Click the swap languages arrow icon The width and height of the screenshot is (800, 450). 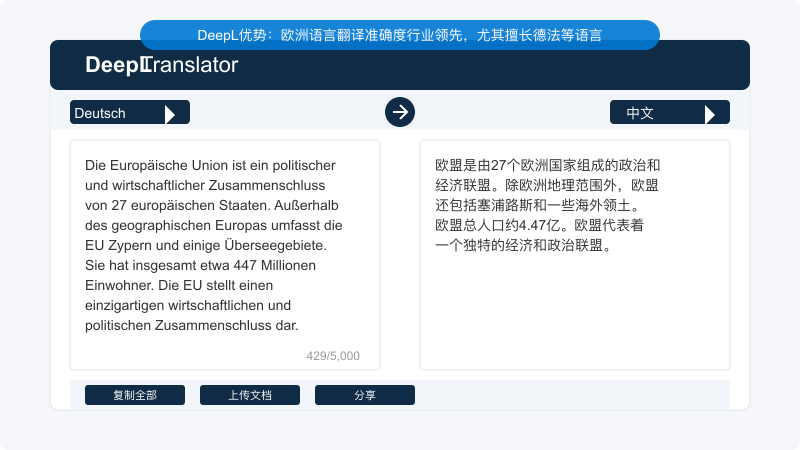[x=399, y=112]
